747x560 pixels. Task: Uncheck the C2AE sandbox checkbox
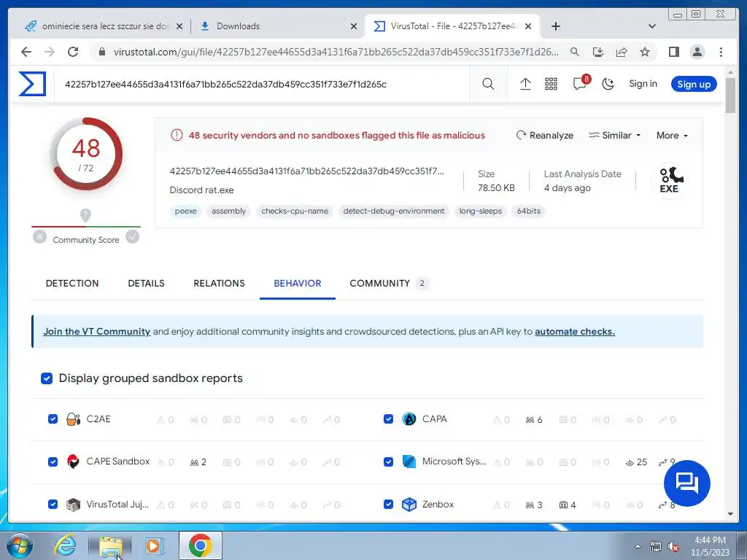point(53,419)
